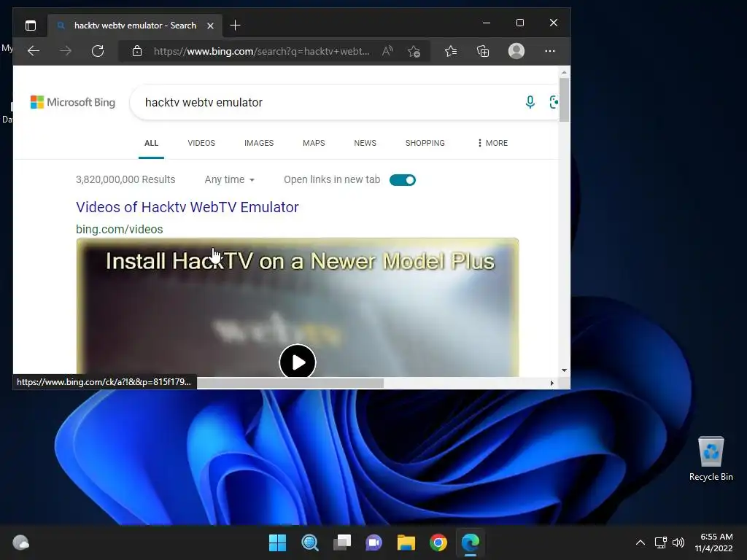This screenshot has height=560, width=747.
Task: Open the bing.com/videos link
Action: click(x=120, y=229)
